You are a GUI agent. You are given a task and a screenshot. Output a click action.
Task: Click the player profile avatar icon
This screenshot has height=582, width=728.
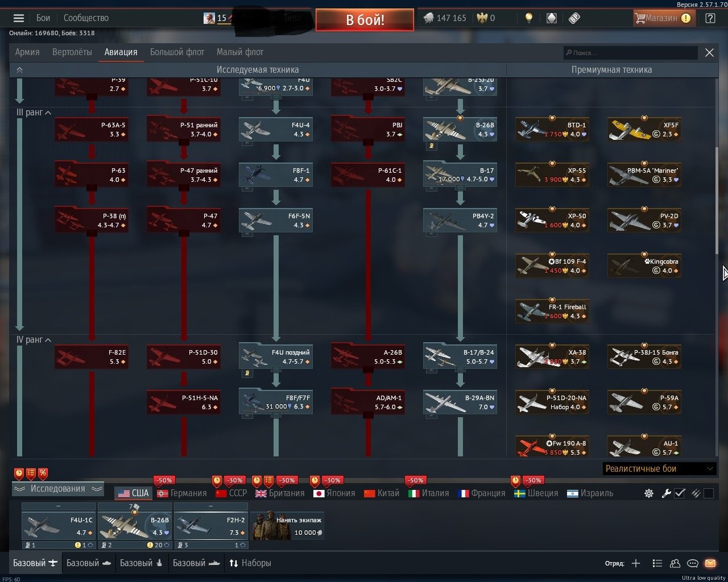(209, 18)
